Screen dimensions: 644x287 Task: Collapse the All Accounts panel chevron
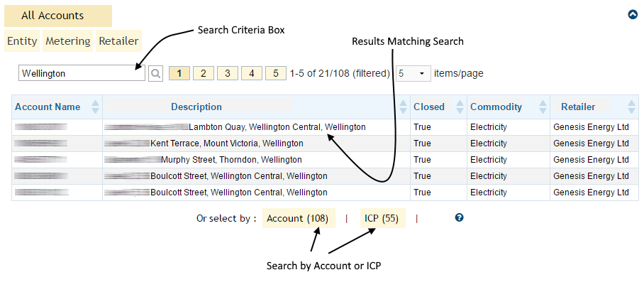pos(633,14)
